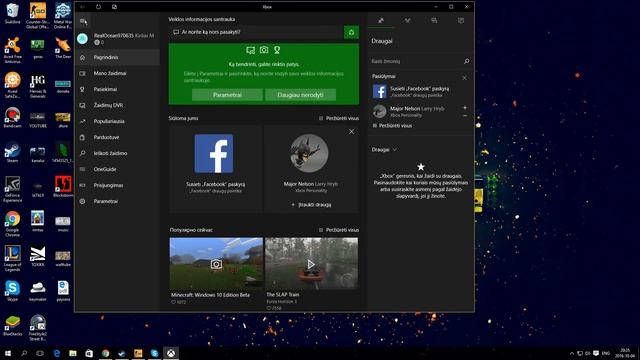Expand the Draugai friends filter dropdown
This screenshot has height=360, width=640.
coord(384,150)
